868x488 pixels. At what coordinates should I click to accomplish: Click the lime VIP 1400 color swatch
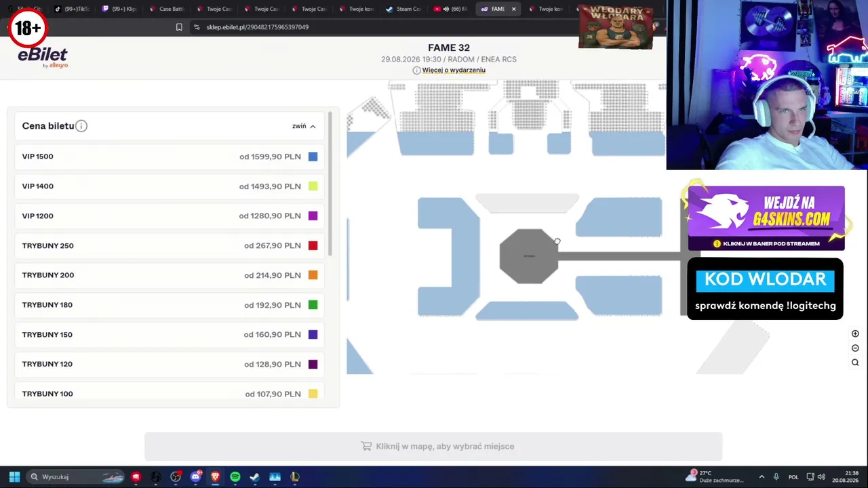(313, 186)
